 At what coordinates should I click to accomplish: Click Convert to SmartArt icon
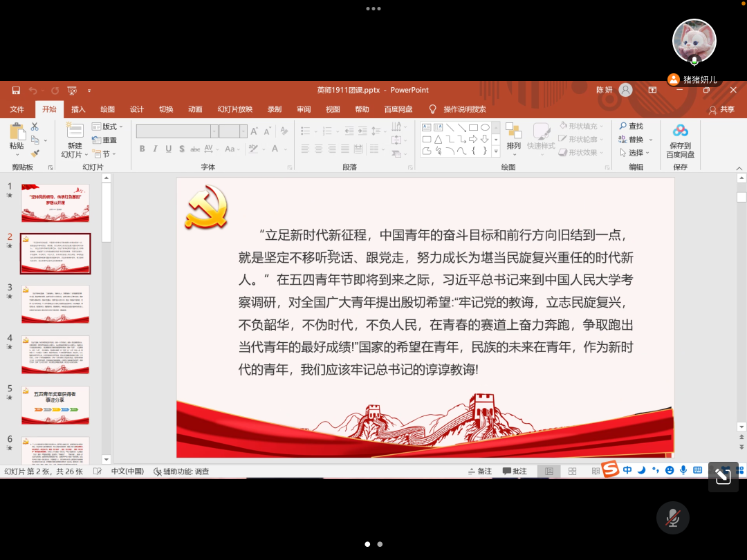[x=396, y=153]
